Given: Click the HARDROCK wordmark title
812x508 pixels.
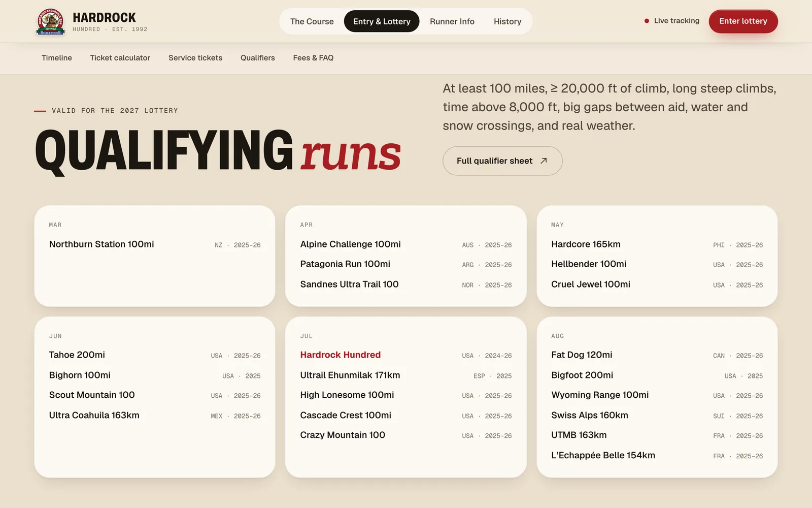Looking at the screenshot, I should [x=104, y=18].
